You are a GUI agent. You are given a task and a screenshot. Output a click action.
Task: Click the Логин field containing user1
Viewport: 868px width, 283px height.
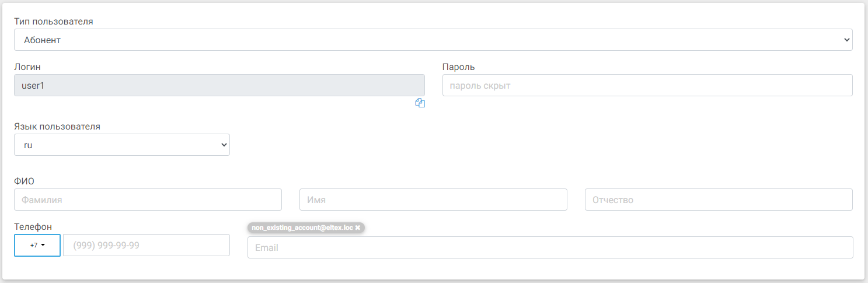tap(219, 85)
